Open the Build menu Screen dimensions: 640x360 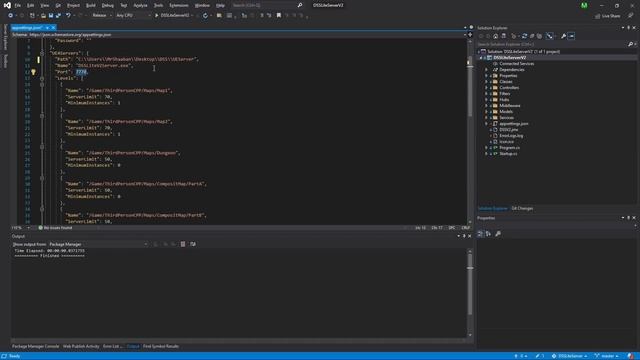pos(91,5)
